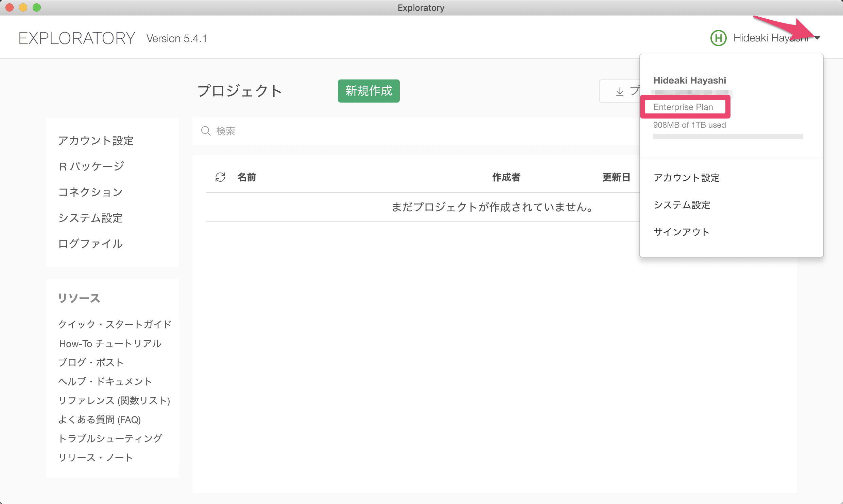This screenshot has width=843, height=504.
Task: Select システム設定 in the user dropdown menu
Action: pos(682,205)
